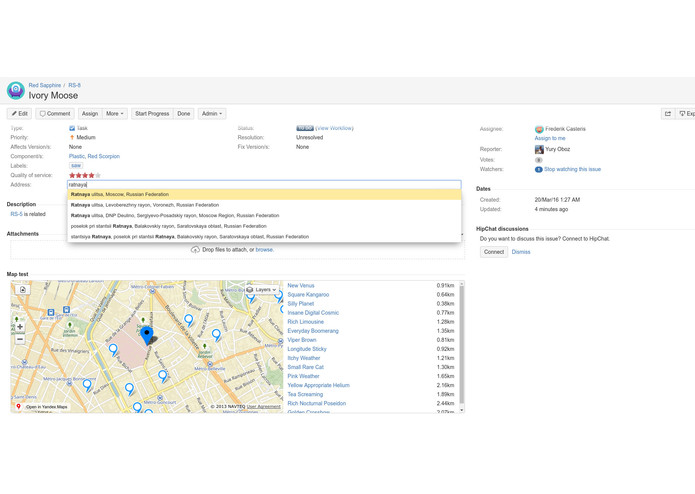
Task: Open Yellow Appropriate Helium result
Action: pos(318,385)
